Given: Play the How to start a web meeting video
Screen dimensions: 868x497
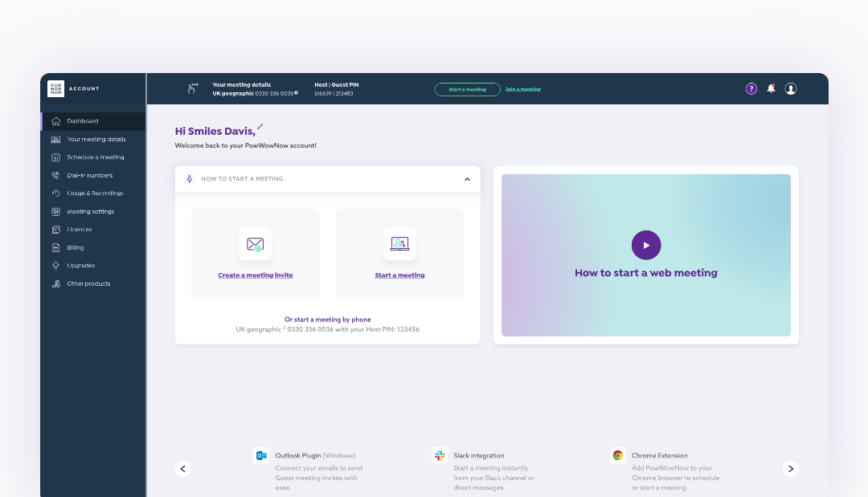Looking at the screenshot, I should (x=646, y=245).
